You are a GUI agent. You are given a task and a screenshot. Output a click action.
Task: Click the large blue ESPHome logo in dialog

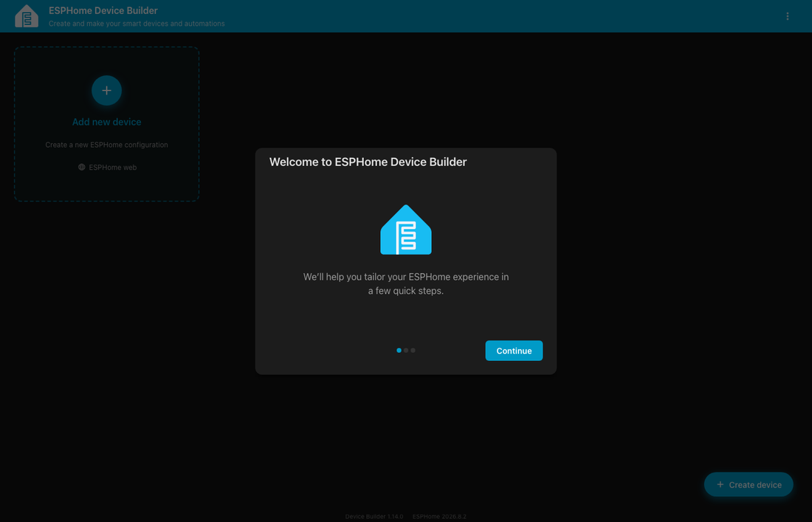coord(406,230)
